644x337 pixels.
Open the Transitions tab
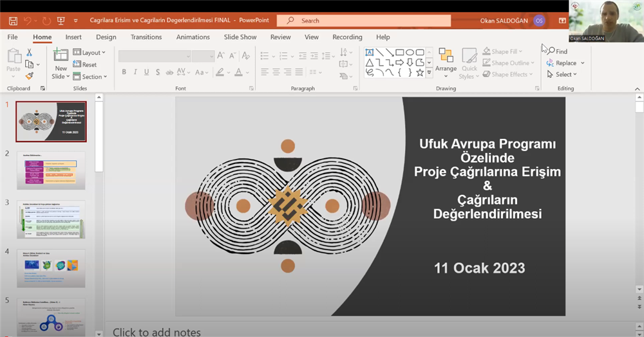(146, 37)
